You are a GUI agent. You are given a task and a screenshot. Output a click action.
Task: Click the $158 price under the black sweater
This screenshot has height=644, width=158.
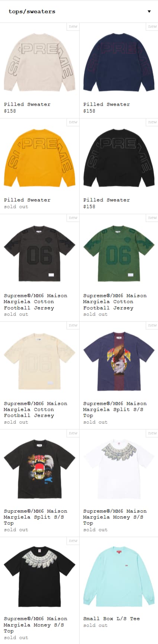click(89, 206)
